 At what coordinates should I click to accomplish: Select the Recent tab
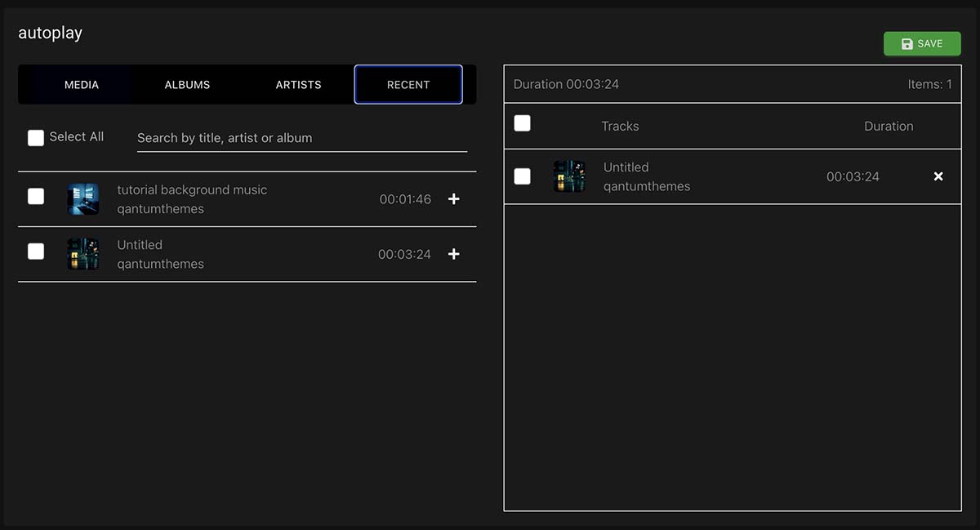pos(408,85)
